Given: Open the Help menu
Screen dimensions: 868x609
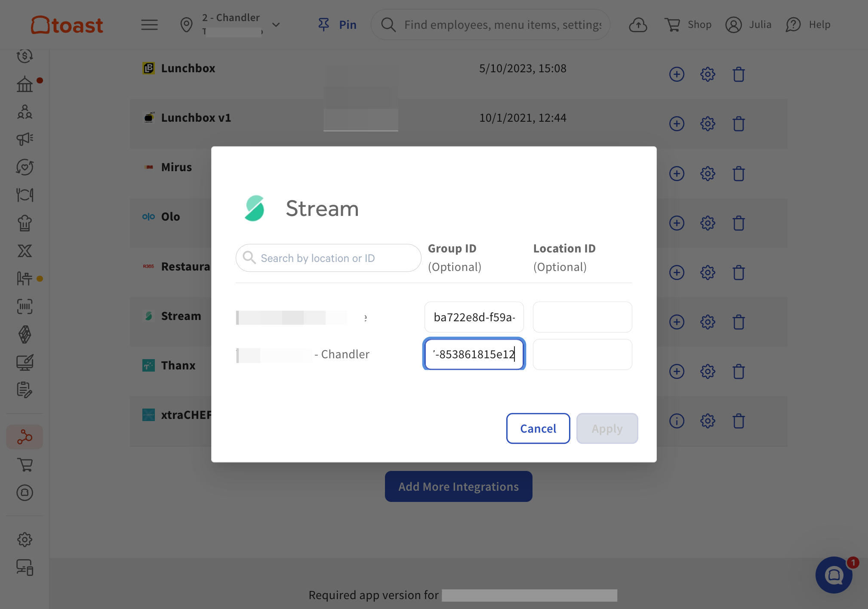Looking at the screenshot, I should click(808, 25).
